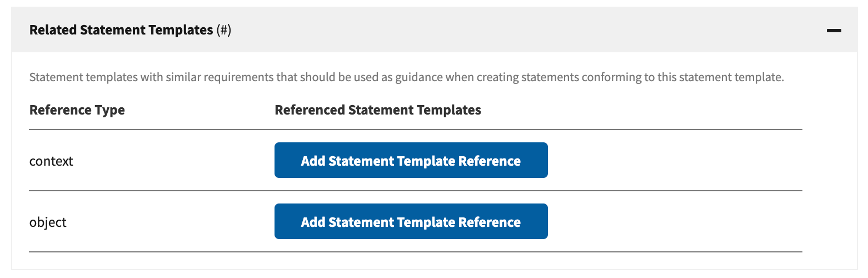The width and height of the screenshot is (868, 278).
Task: Click the gray header bar's empty area
Action: tap(500, 30)
